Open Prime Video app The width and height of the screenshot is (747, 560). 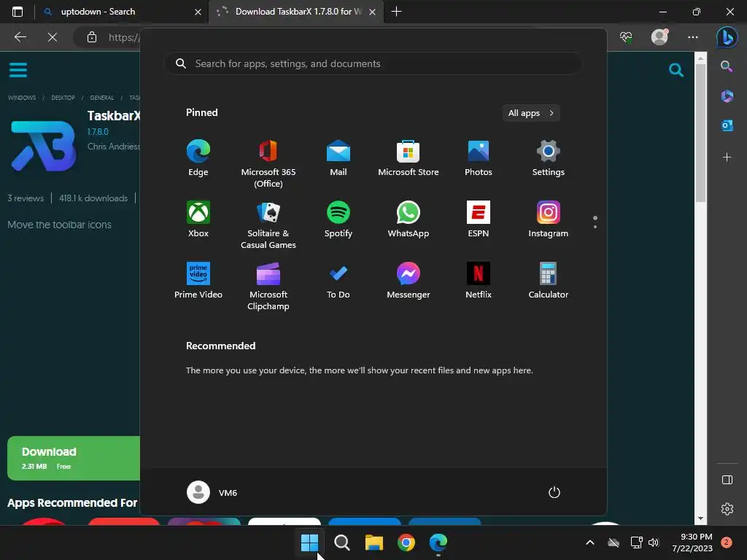[198, 281]
